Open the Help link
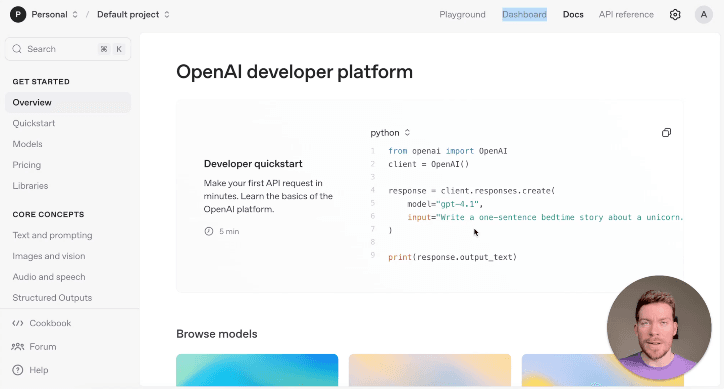This screenshot has height=389, width=724. [x=39, y=370]
